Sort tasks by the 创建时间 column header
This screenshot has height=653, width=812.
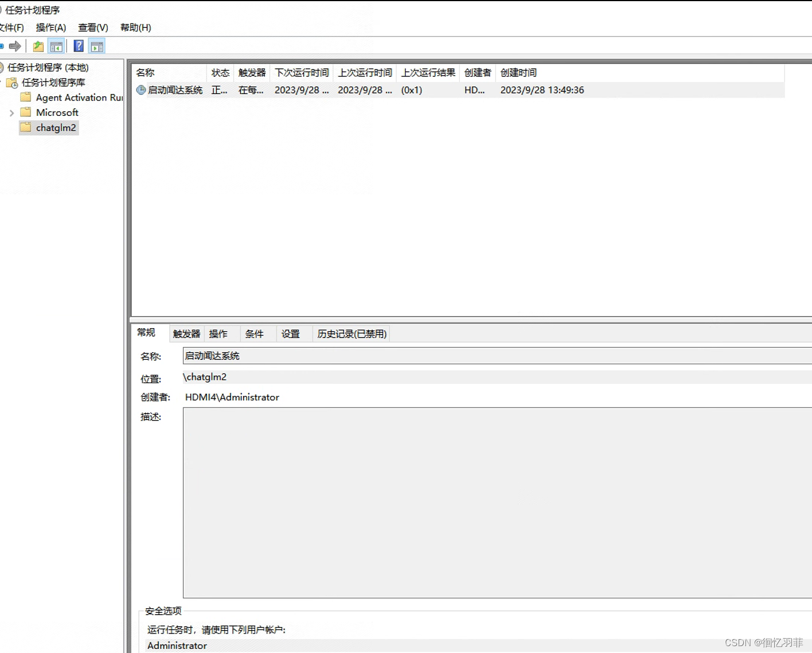(x=518, y=72)
